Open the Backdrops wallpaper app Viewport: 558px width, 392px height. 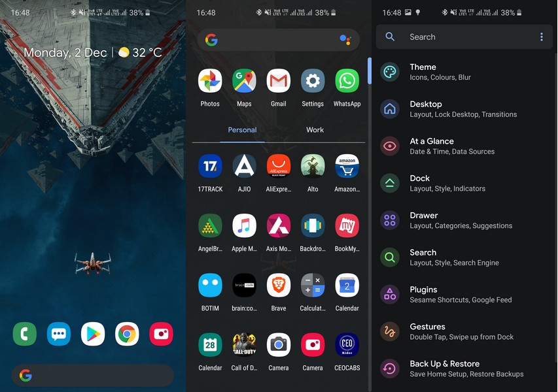pos(313,225)
